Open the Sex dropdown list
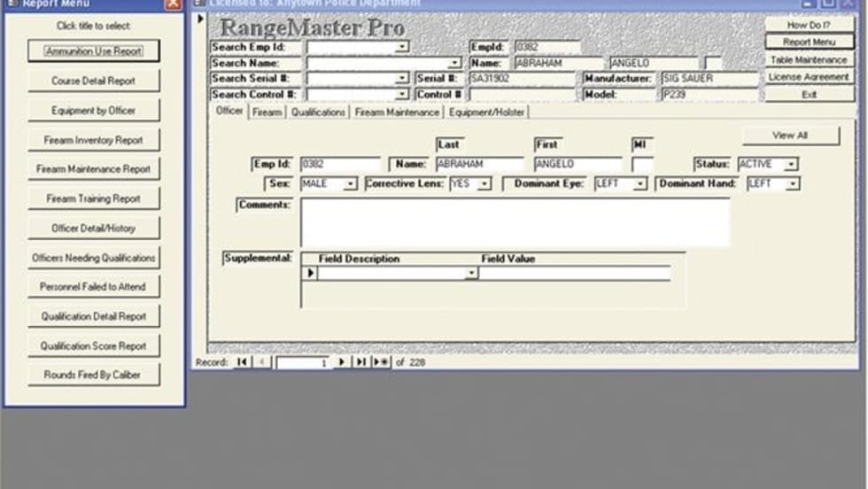Viewport: 868px width, 489px height. click(350, 183)
